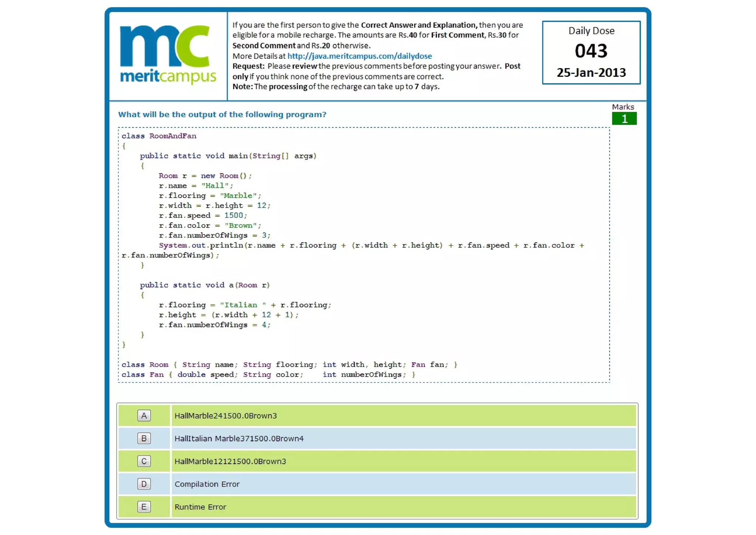
Task: Click the meritcampus logo
Action: click(168, 55)
